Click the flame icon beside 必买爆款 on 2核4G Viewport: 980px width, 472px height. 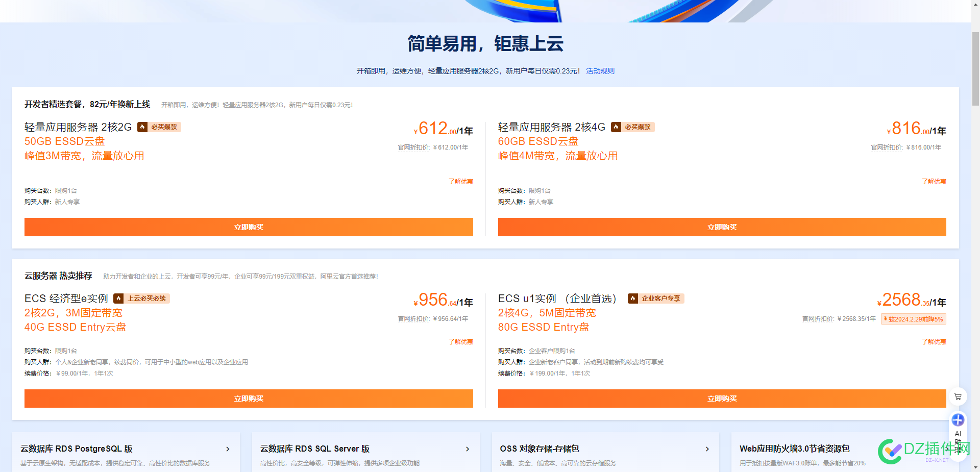(616, 127)
